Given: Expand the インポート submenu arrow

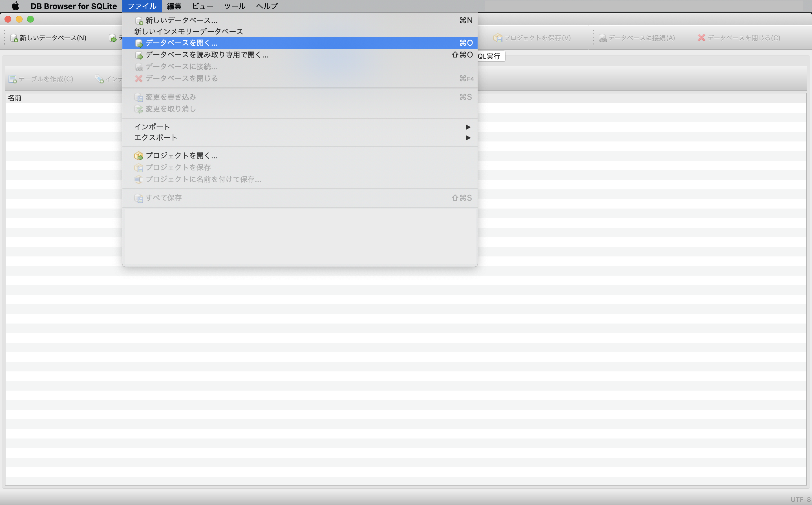Looking at the screenshot, I should [x=468, y=127].
